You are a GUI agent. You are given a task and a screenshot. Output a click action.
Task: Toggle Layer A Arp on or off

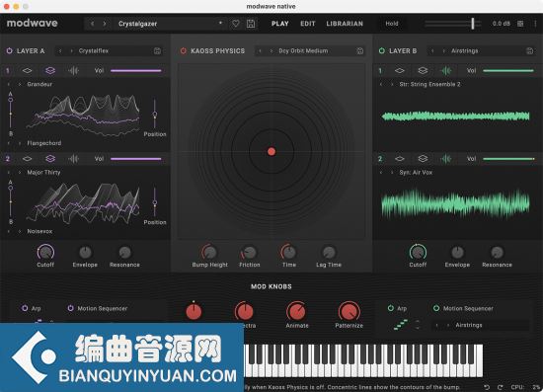click(x=25, y=308)
